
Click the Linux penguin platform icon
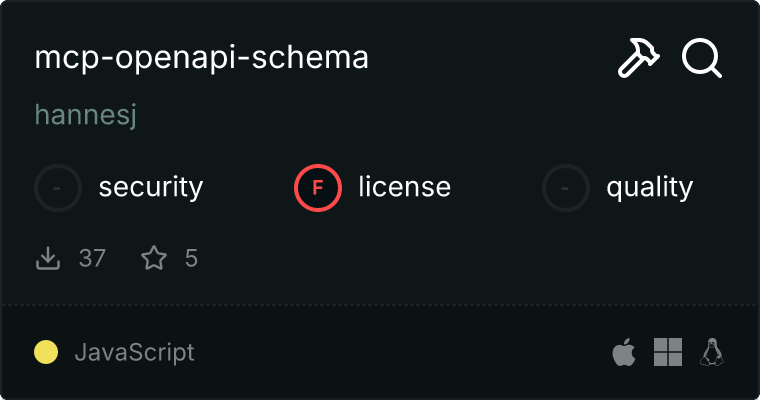tap(712, 352)
